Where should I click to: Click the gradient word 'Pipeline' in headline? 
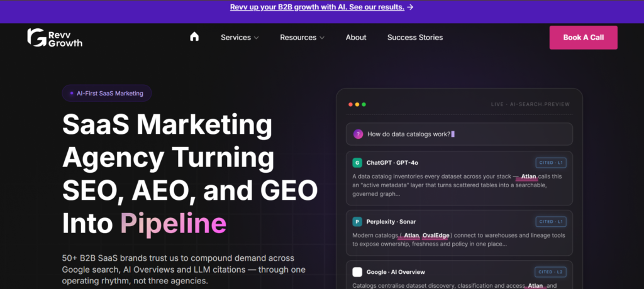(x=173, y=224)
